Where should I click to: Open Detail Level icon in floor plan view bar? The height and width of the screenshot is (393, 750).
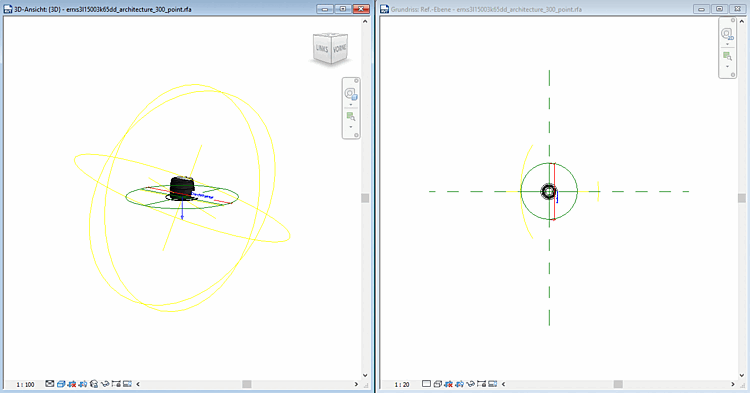426,383
